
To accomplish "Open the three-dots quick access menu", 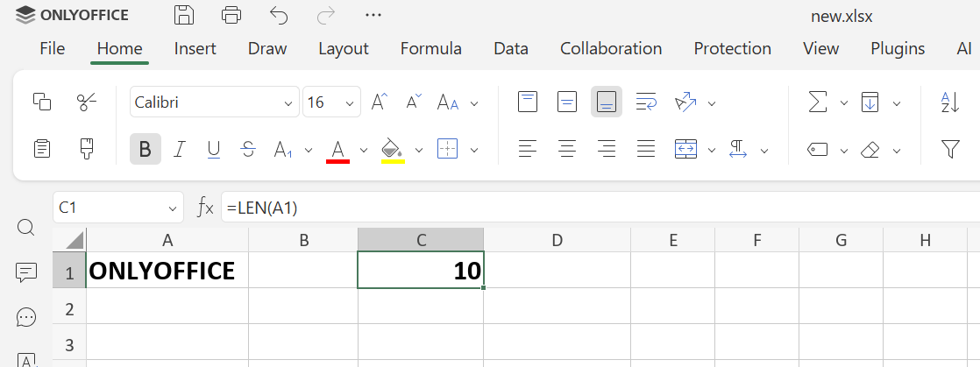I will point(373,15).
